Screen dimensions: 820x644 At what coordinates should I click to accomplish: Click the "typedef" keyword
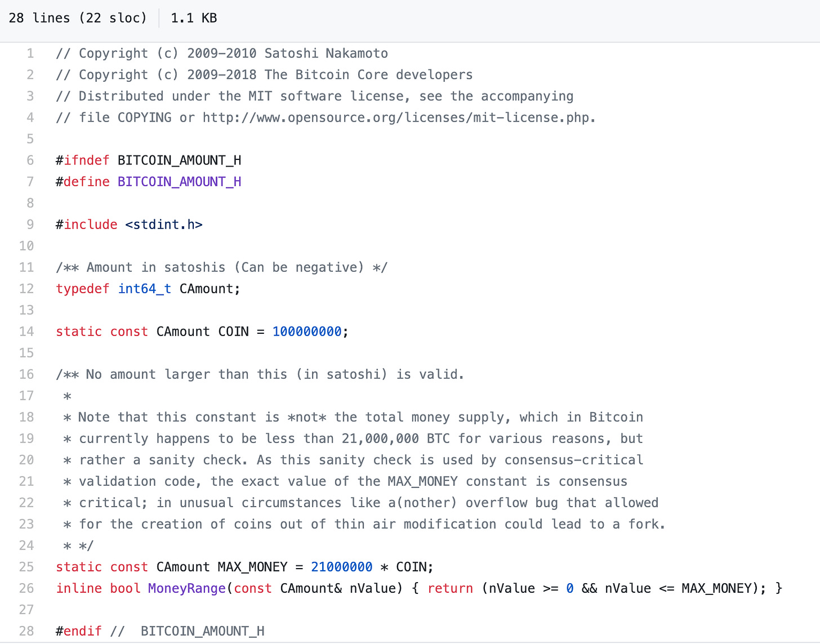(x=83, y=289)
